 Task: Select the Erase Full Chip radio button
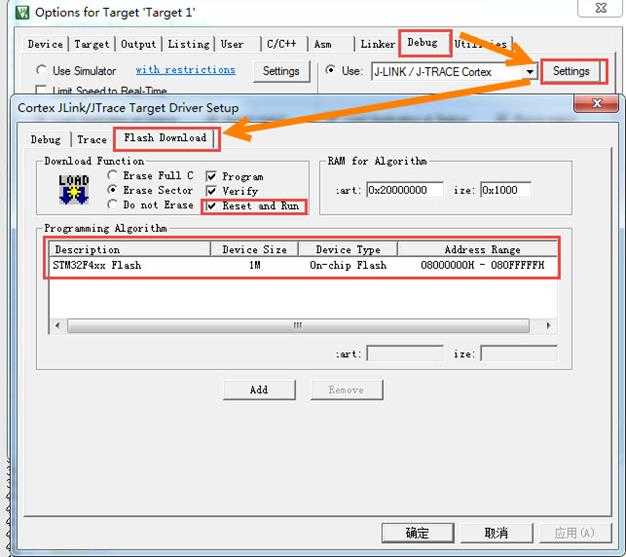[113, 175]
